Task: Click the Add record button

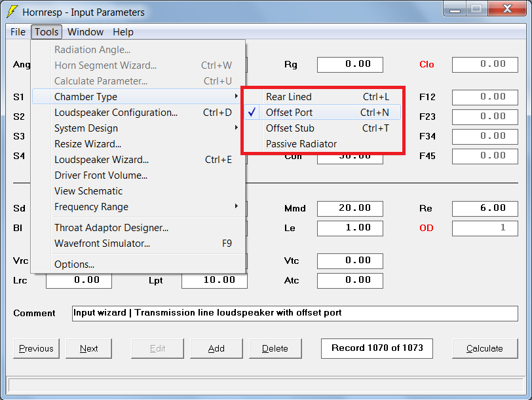Action: click(x=216, y=348)
